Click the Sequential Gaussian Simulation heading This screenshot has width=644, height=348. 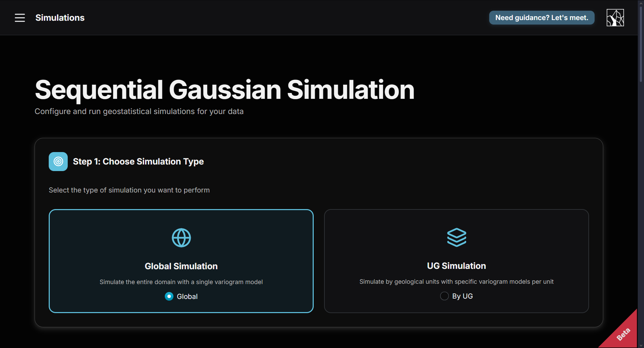point(225,90)
